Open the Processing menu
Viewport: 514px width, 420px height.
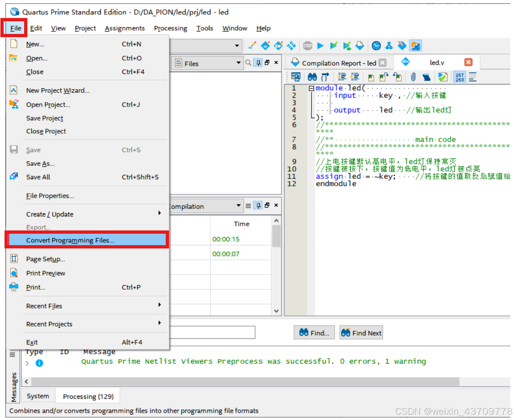[170, 28]
